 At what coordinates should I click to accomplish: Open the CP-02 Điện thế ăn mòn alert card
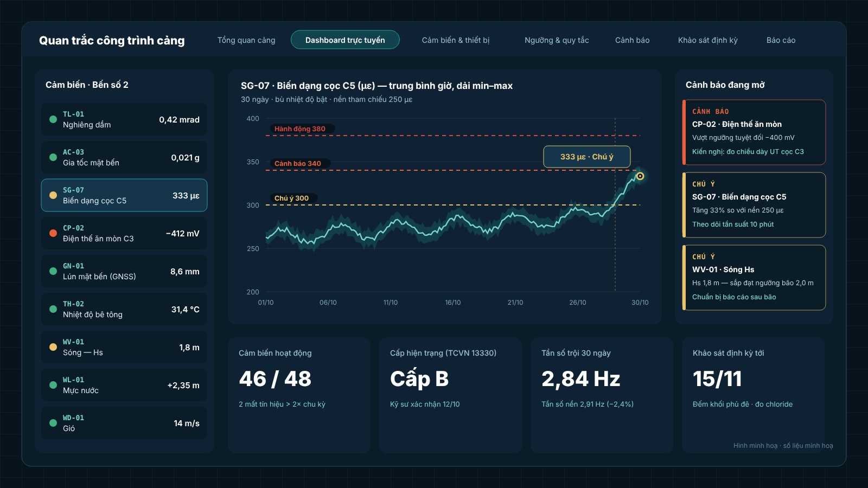click(754, 132)
